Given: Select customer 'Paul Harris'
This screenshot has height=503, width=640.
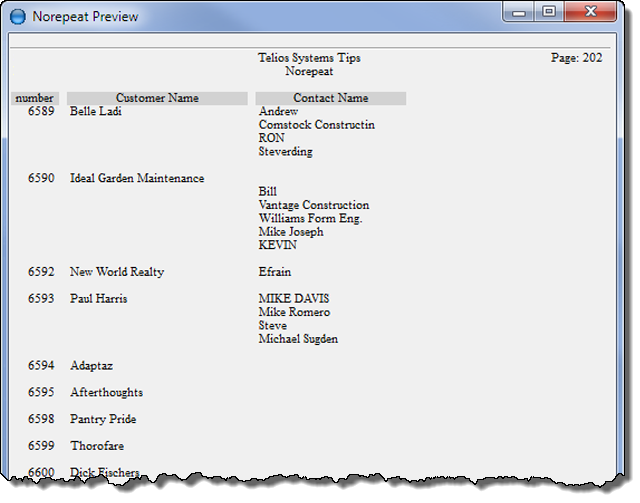Looking at the screenshot, I should (98, 299).
